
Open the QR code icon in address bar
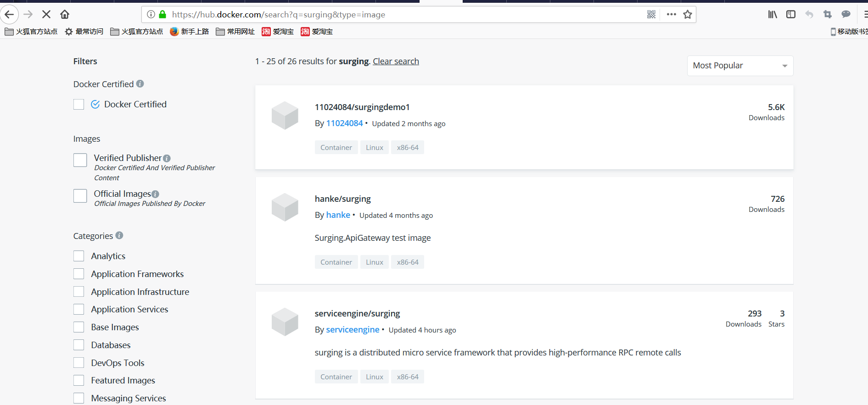pos(651,15)
